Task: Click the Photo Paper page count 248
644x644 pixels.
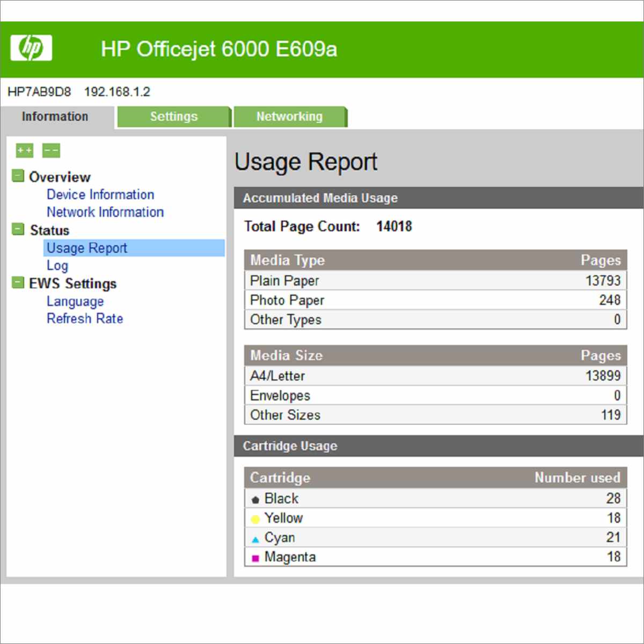Action: tap(610, 300)
